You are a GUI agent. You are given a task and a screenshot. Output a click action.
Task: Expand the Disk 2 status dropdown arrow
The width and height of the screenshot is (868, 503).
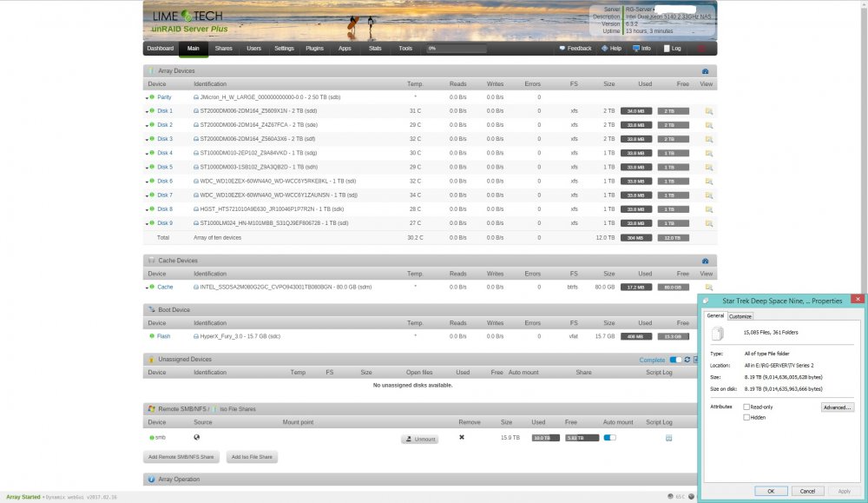coord(148,126)
